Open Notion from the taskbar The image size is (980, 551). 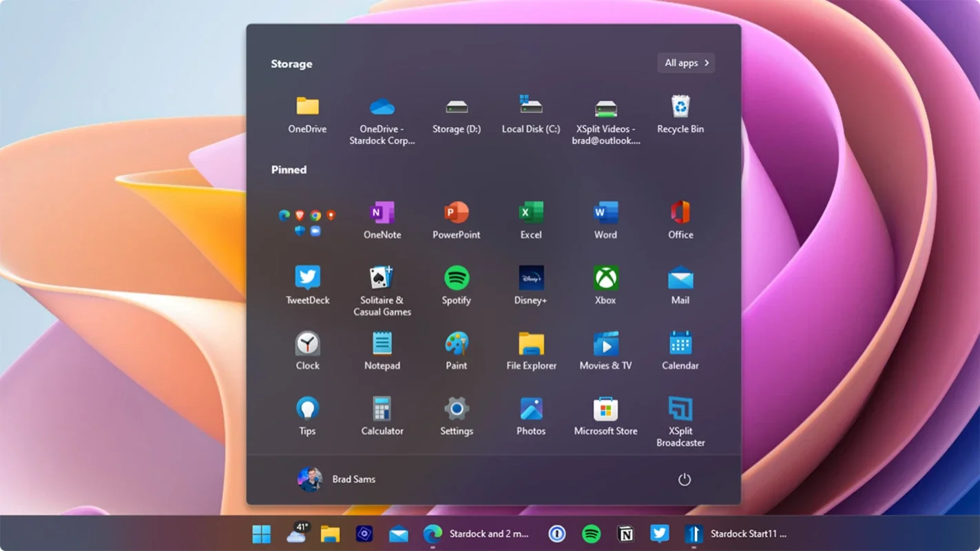(625, 534)
